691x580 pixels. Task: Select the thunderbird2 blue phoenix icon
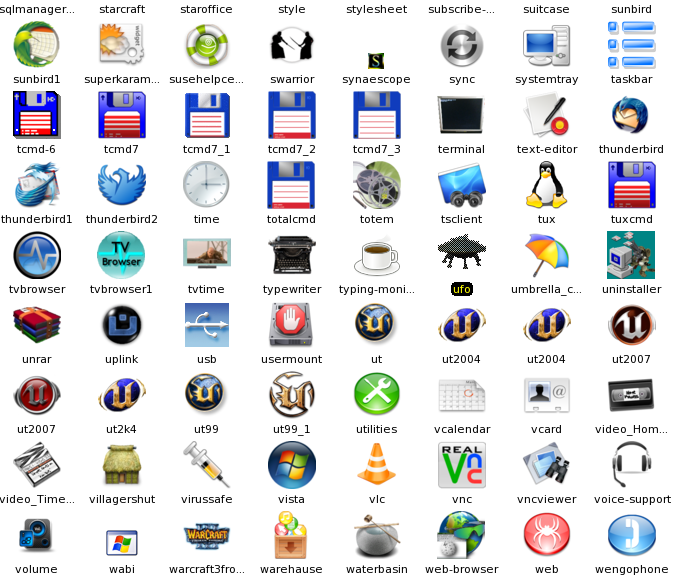(122, 185)
